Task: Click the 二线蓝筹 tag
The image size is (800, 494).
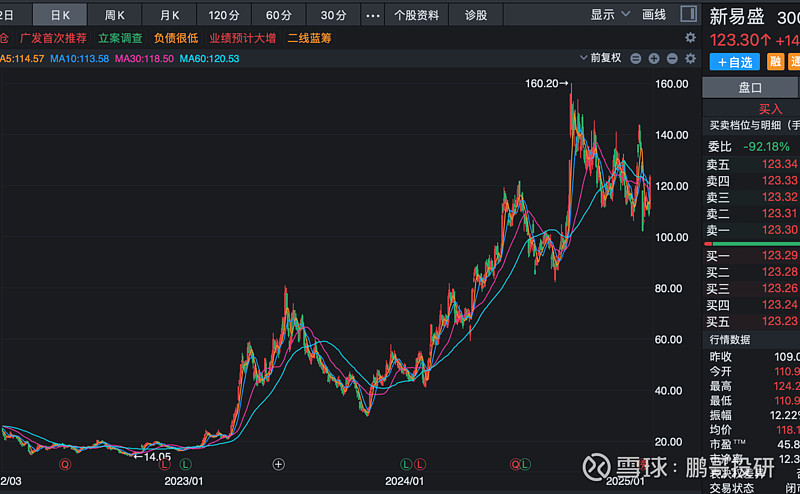Action: pyautogui.click(x=309, y=38)
